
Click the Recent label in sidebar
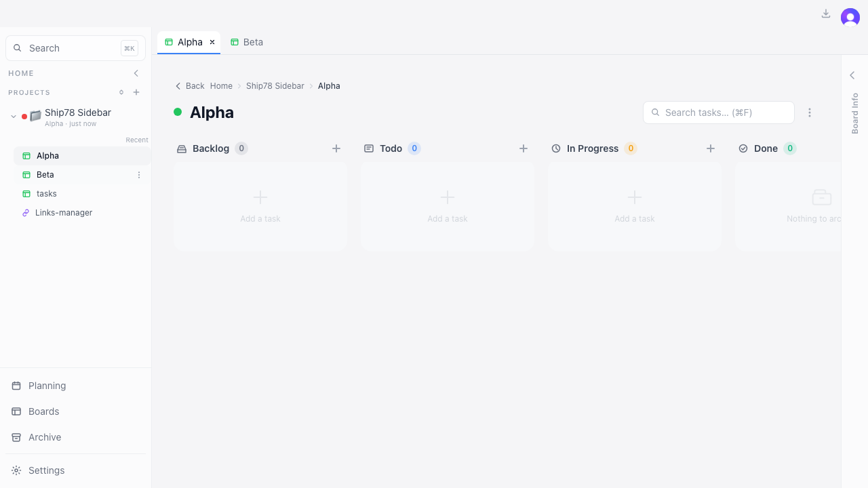(x=137, y=140)
